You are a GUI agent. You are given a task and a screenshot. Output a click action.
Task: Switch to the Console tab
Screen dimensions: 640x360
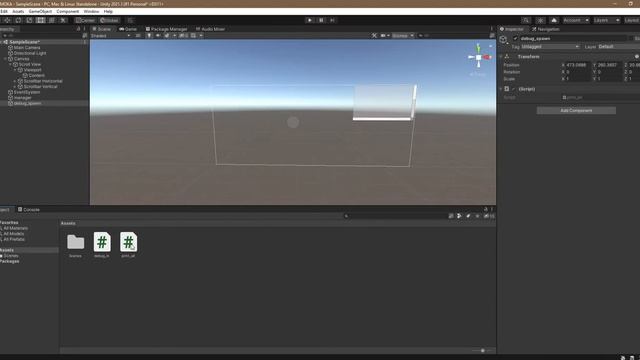29,209
